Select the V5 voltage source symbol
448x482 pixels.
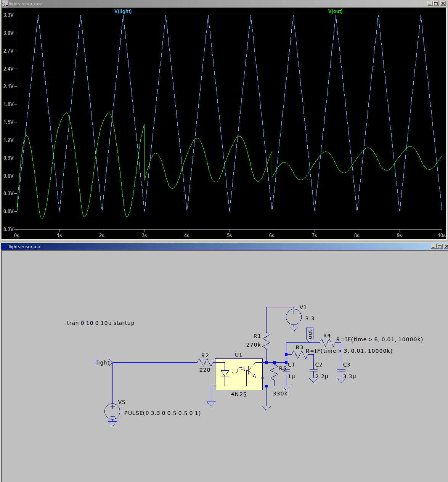click(112, 411)
